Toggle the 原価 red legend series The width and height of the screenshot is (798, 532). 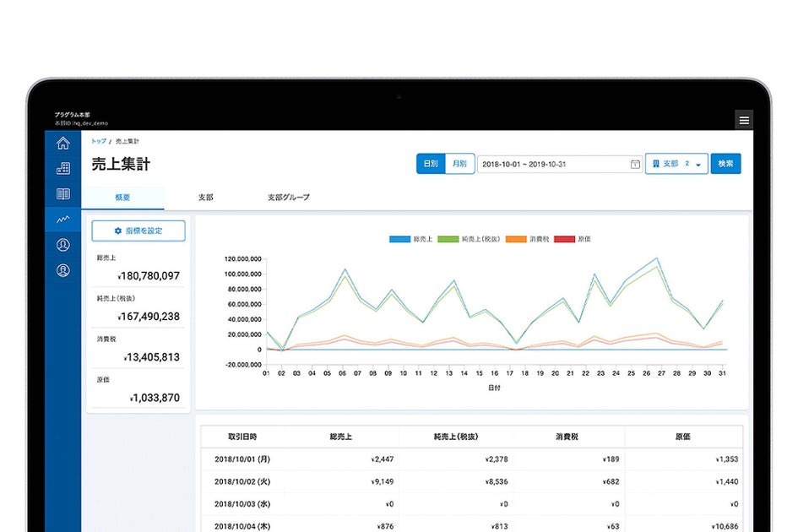click(573, 239)
